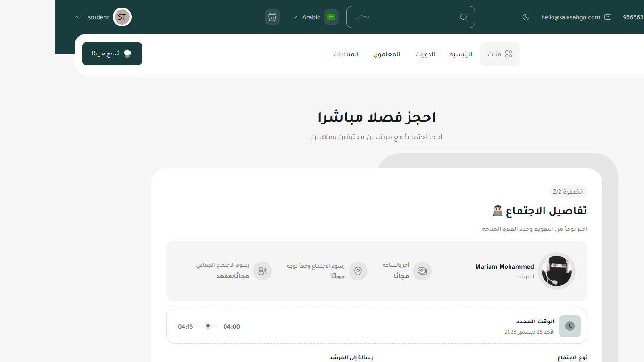Click the 04:00 start time
This screenshot has height=362, width=644.
click(232, 326)
